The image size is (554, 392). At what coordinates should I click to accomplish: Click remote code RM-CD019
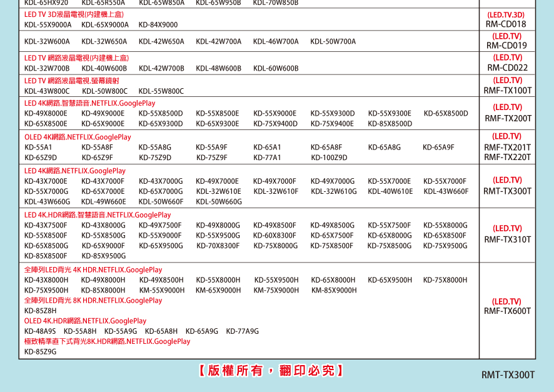click(506, 46)
